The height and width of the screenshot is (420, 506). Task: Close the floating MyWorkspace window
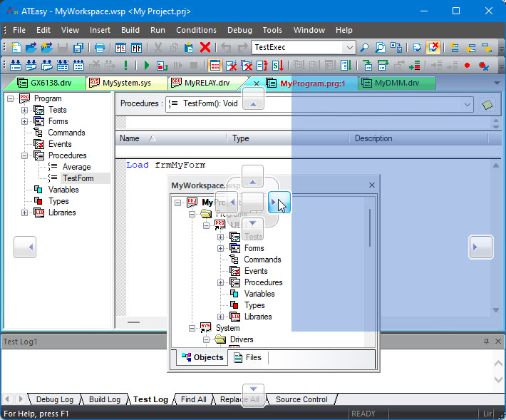coord(371,185)
